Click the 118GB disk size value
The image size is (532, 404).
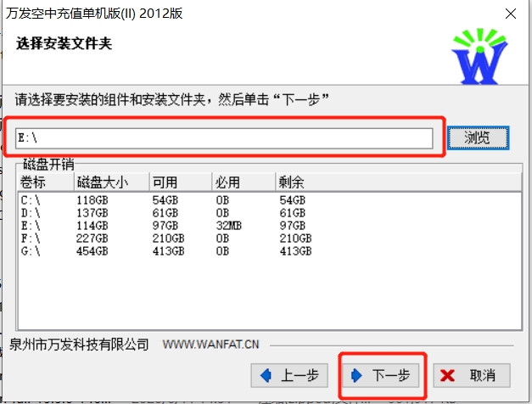[x=92, y=200]
